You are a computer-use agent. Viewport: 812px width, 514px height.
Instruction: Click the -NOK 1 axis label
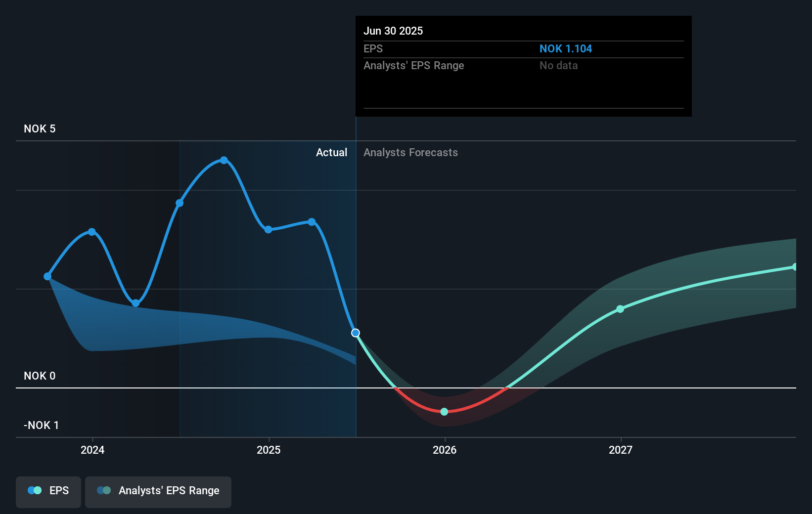point(42,426)
